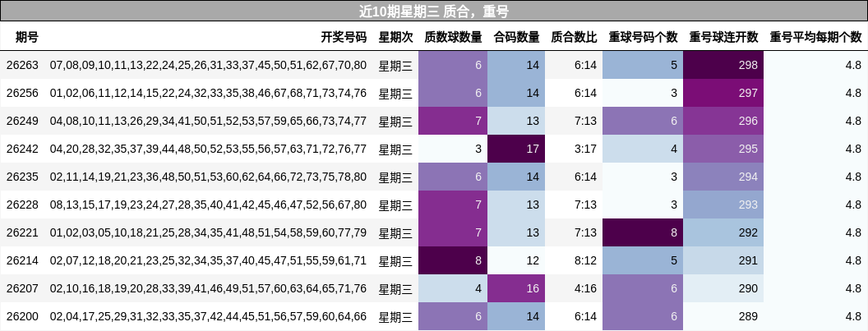868x331 pixels.
Task: Select 星期三 in row 26235
Action: point(396,177)
